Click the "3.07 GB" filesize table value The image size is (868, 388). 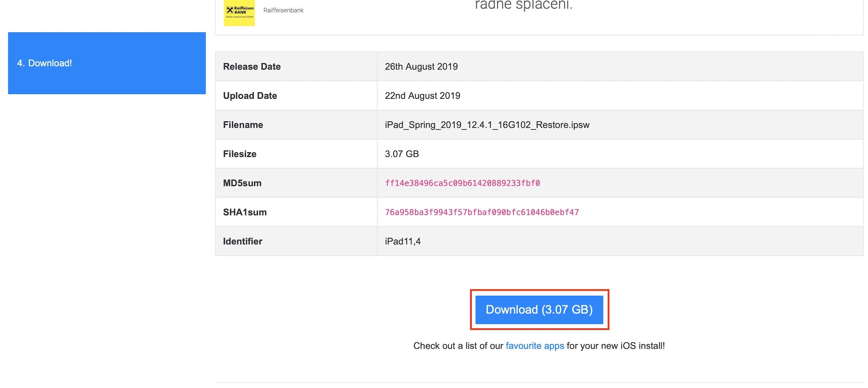coord(402,154)
